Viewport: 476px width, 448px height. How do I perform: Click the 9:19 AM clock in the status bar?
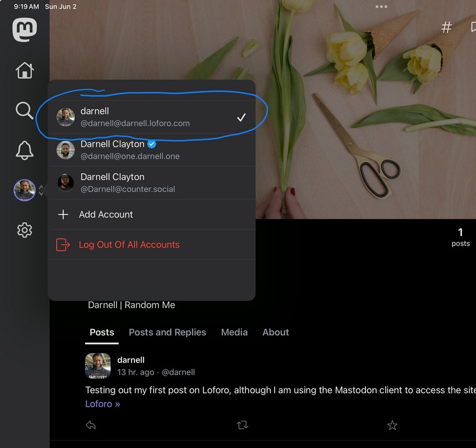tap(27, 7)
